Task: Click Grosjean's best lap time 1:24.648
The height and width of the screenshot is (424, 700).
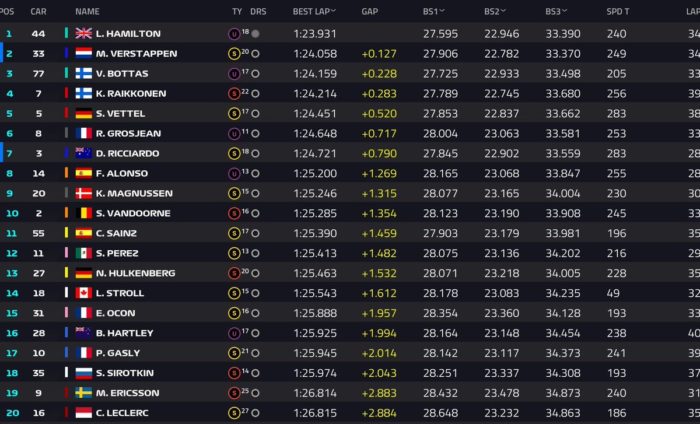Action: (x=313, y=133)
